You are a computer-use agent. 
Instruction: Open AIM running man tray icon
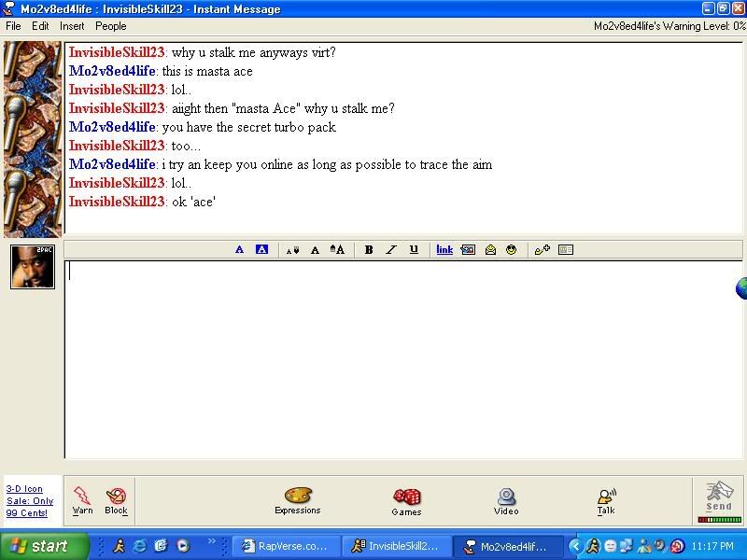(x=593, y=546)
